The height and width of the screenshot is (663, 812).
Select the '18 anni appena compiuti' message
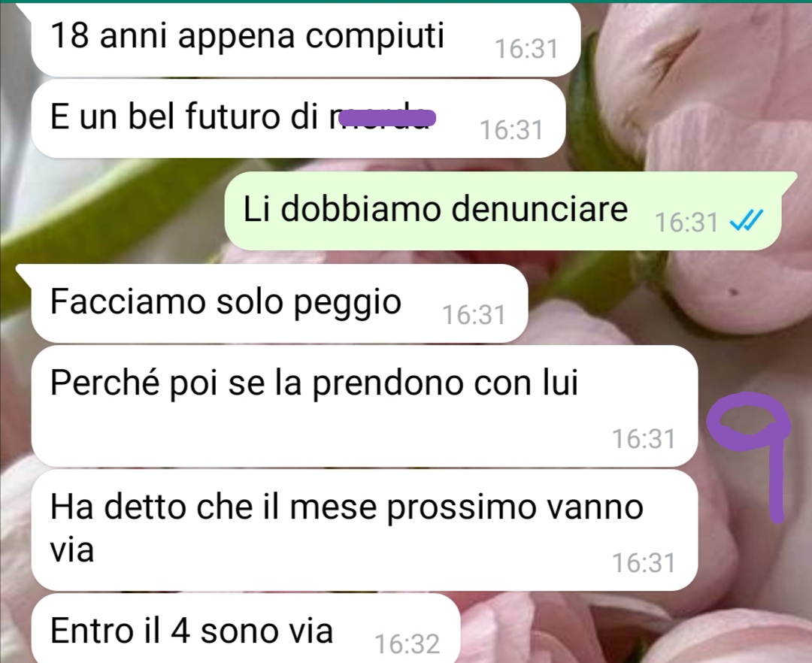click(x=305, y=39)
